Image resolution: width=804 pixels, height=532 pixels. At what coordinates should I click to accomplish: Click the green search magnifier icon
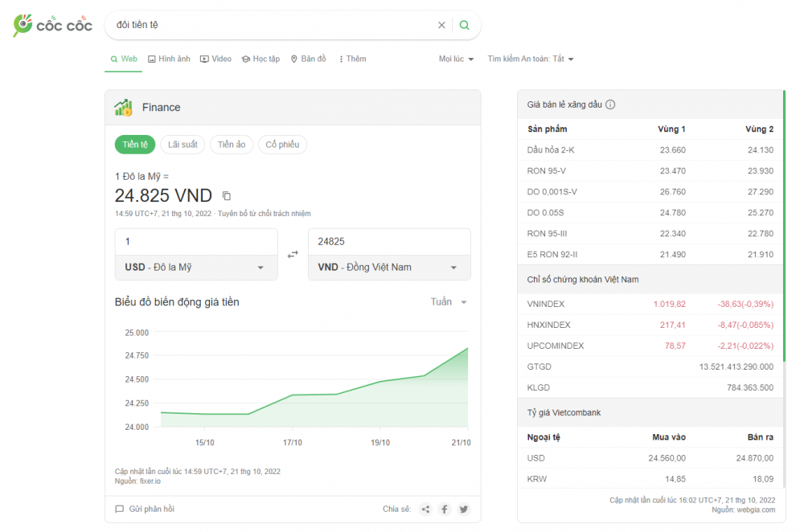pos(464,24)
